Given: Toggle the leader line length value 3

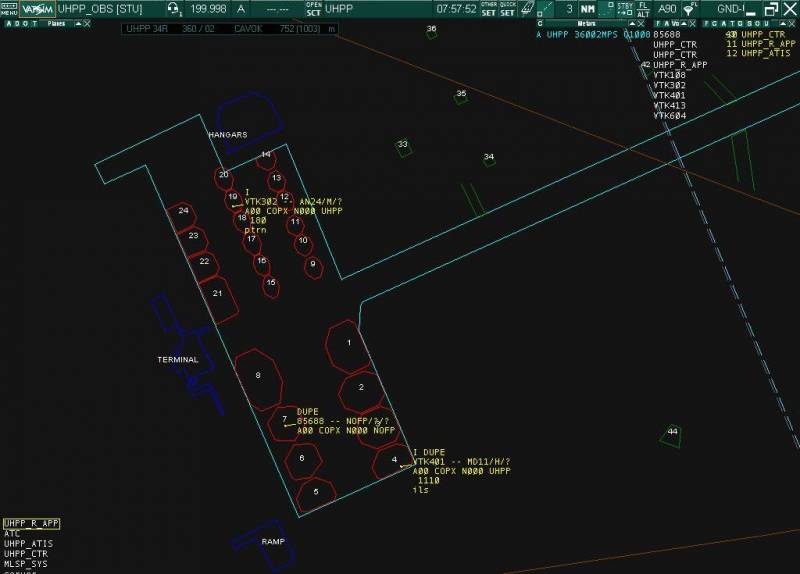Looking at the screenshot, I should click(569, 9).
